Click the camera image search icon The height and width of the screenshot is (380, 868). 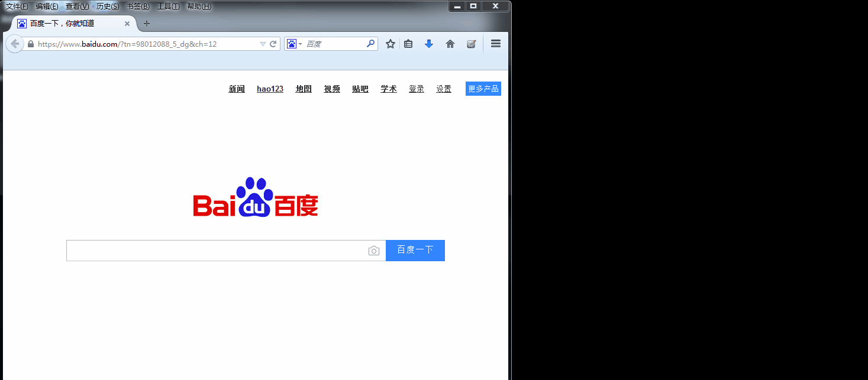tap(374, 251)
